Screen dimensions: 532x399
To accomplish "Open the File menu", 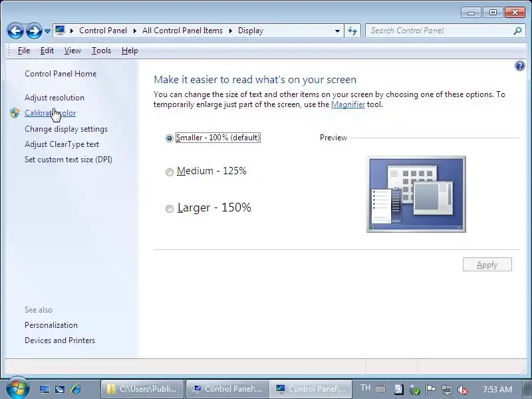I will click(24, 51).
